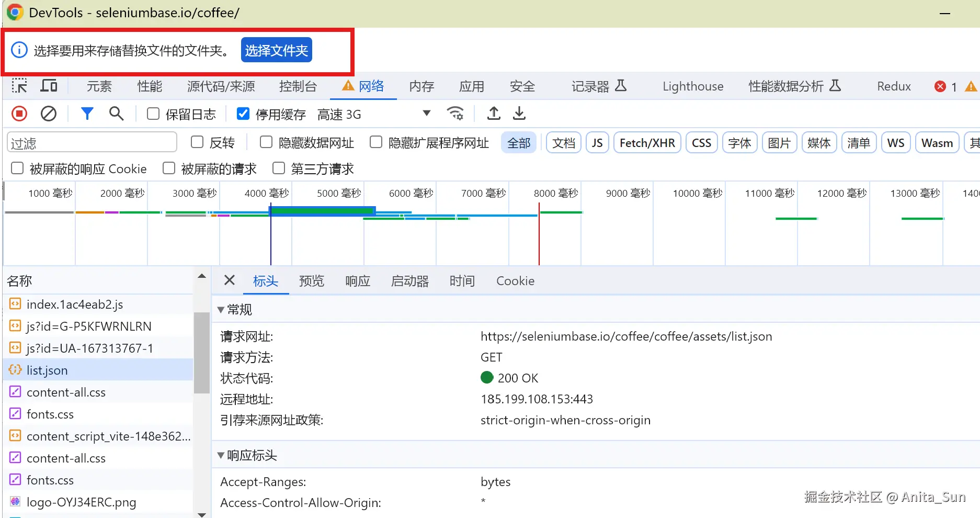Click the blue selected range in the timeline overview

[x=323, y=211]
